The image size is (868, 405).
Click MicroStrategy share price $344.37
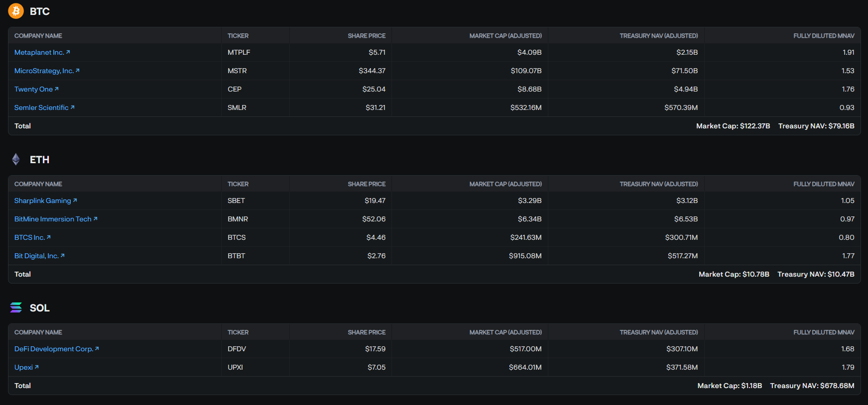(372, 71)
